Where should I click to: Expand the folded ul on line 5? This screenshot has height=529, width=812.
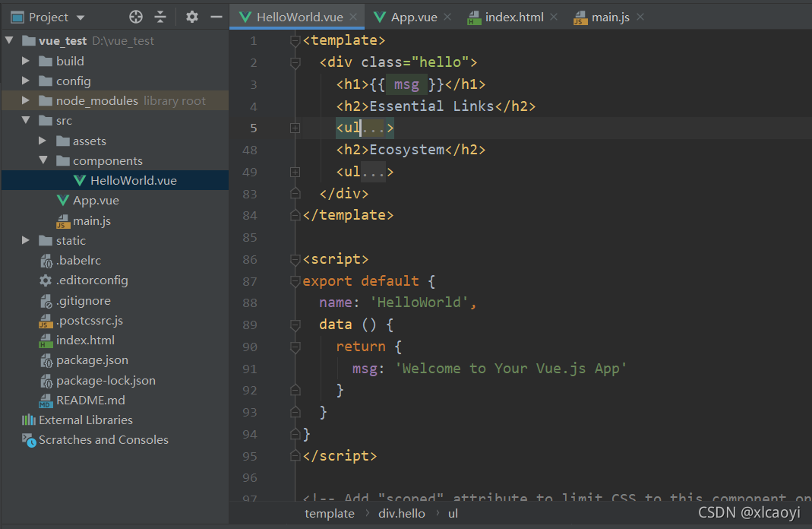[x=295, y=128]
